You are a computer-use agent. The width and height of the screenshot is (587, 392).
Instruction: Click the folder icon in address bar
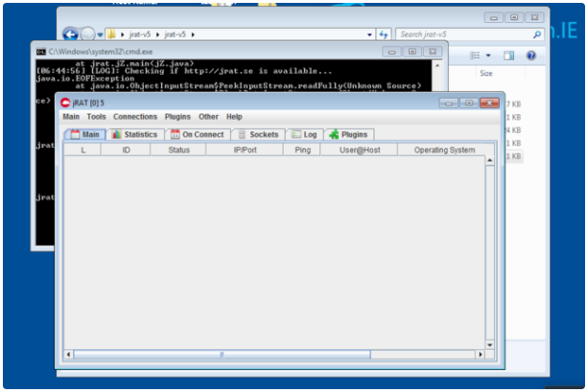112,35
